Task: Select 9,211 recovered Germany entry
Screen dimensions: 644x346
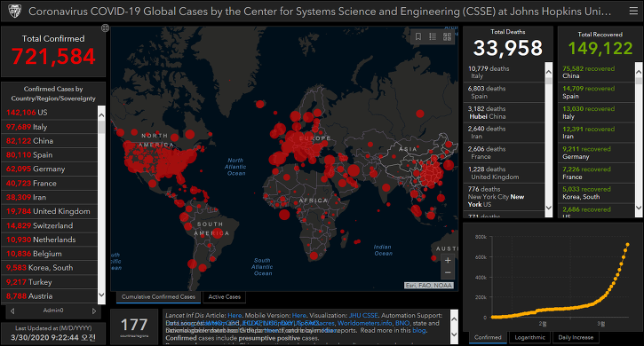Action: click(x=596, y=153)
